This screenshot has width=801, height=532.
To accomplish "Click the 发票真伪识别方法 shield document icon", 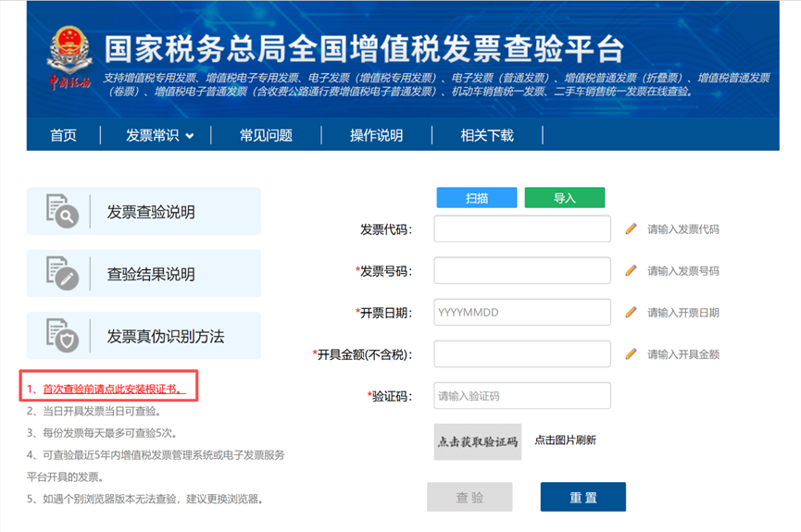I will click(x=62, y=336).
